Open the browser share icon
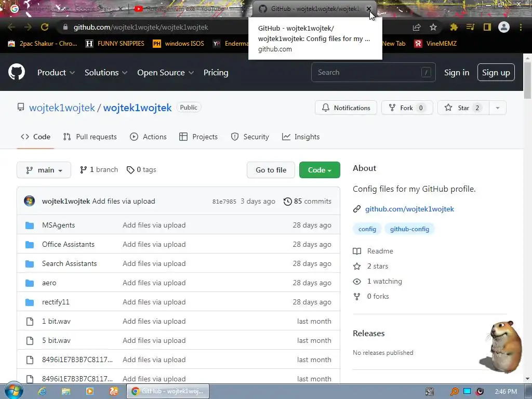Screen dimensions: 532x399 tap(417, 27)
